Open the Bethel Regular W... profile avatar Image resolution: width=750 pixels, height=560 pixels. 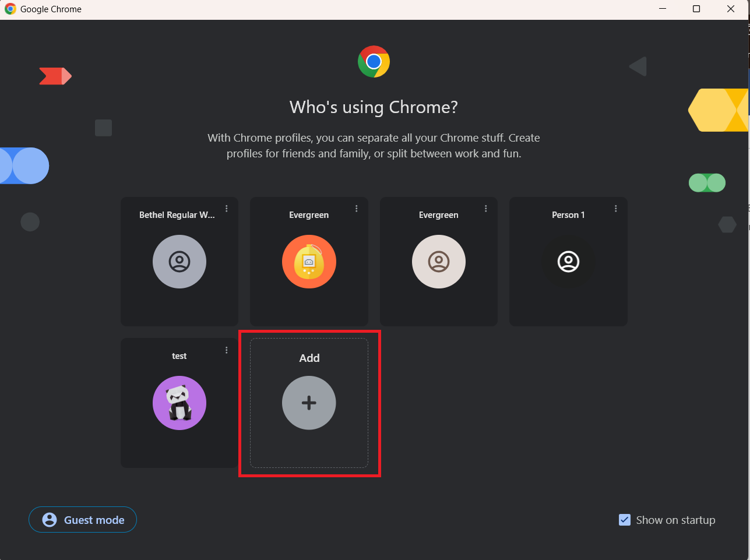pos(179,262)
